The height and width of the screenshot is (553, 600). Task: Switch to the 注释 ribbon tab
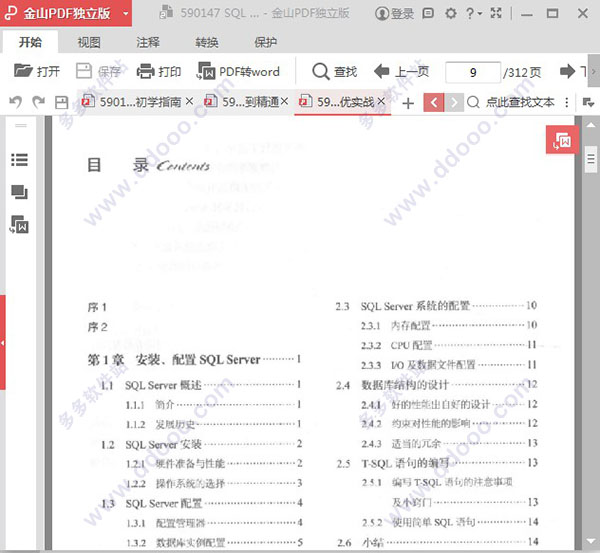click(x=148, y=42)
